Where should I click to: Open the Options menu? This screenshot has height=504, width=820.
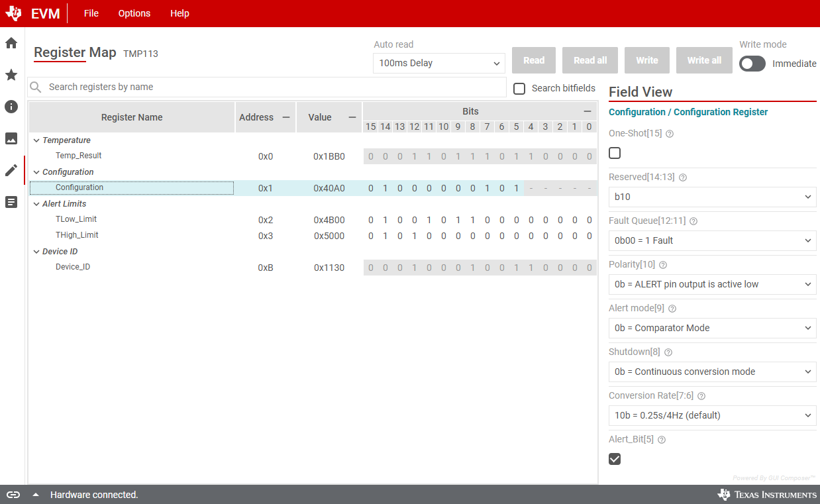(134, 13)
